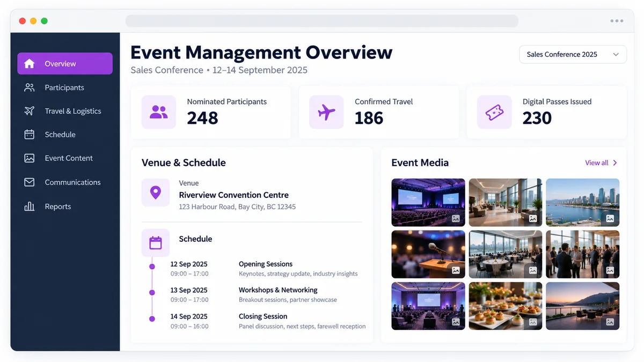Image resolution: width=644 pixels, height=362 pixels.
Task: Click the Digital Passes ticket icon tile
Action: (494, 112)
